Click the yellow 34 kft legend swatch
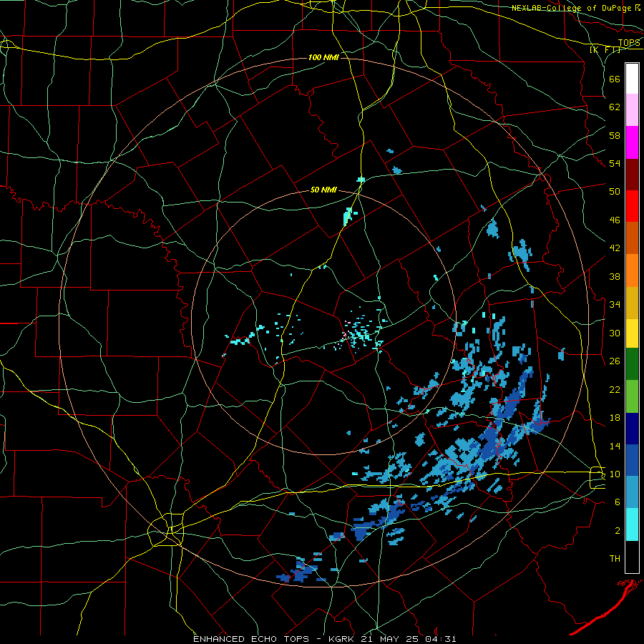The width and height of the screenshot is (644, 644). click(x=632, y=333)
